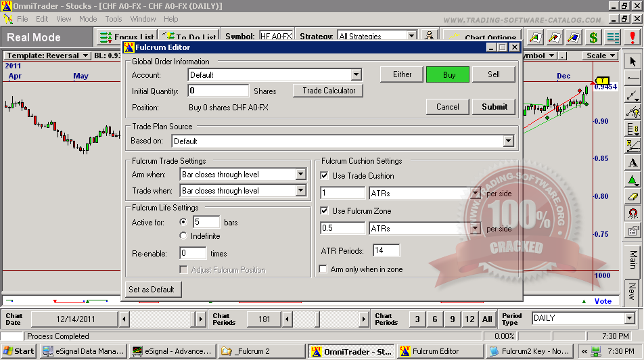Viewport: 644px width, 360px height.
Task: Choose the text annotation tool
Action: pos(632,163)
